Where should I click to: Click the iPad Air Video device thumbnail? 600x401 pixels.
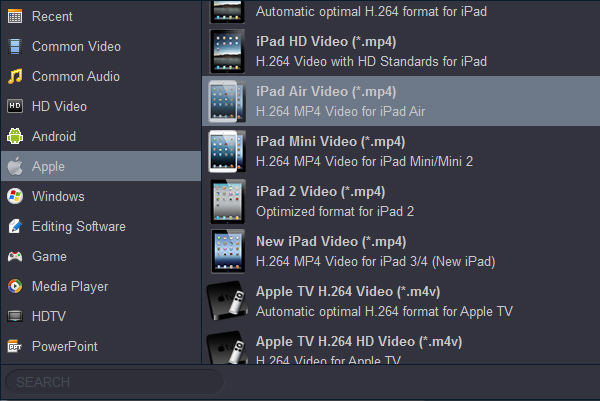pyautogui.click(x=227, y=101)
